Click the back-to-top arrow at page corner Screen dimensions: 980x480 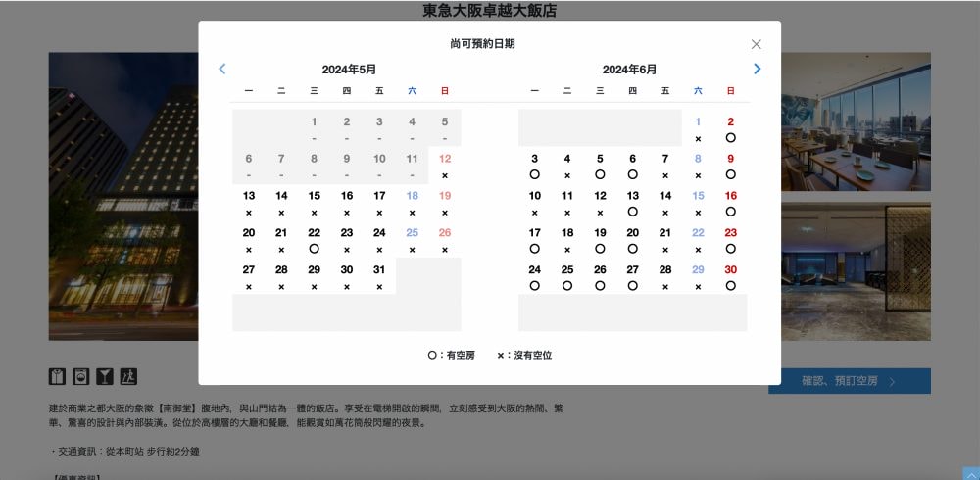[x=970, y=474]
